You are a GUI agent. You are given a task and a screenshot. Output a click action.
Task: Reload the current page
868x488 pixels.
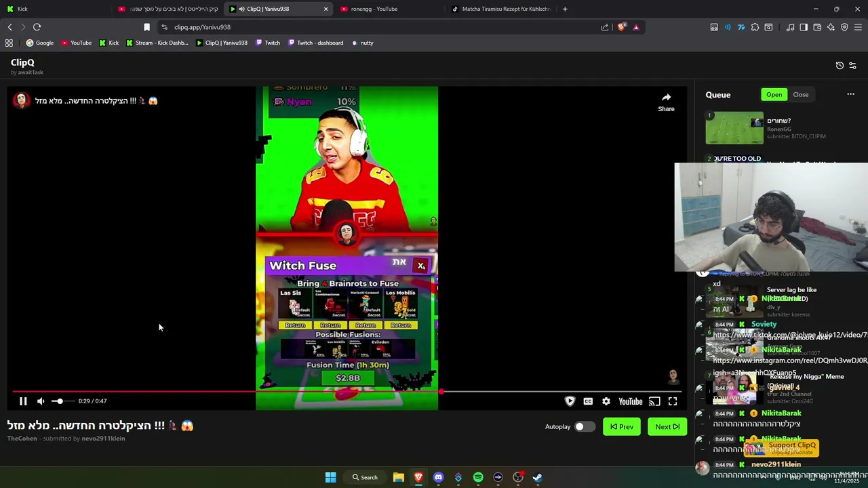coord(37,27)
